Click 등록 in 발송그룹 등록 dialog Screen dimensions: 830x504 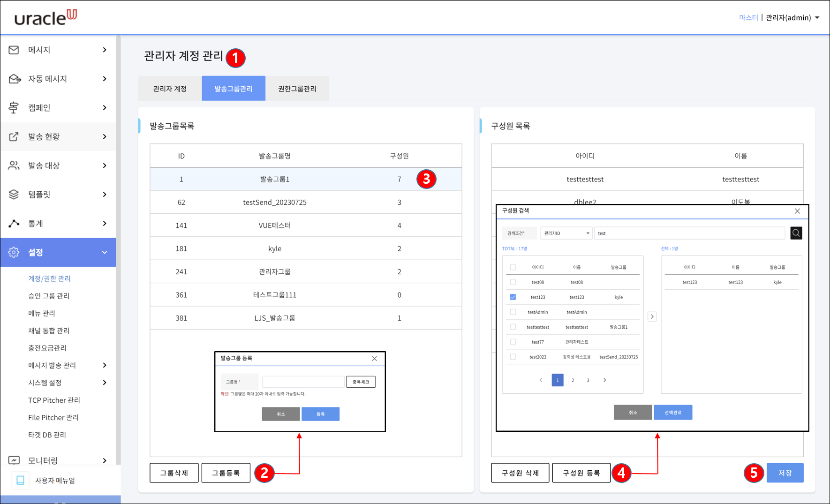point(320,414)
